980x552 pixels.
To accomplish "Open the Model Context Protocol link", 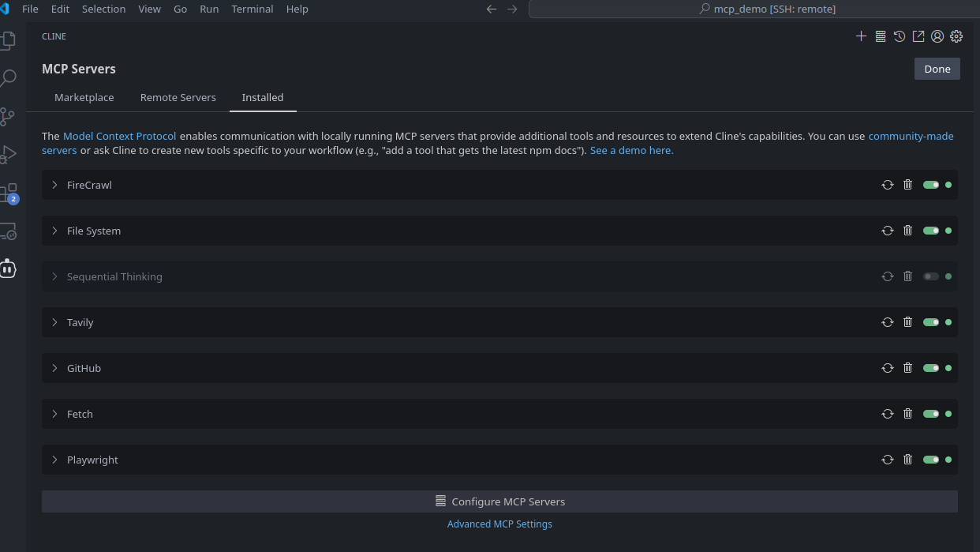I will tap(120, 136).
